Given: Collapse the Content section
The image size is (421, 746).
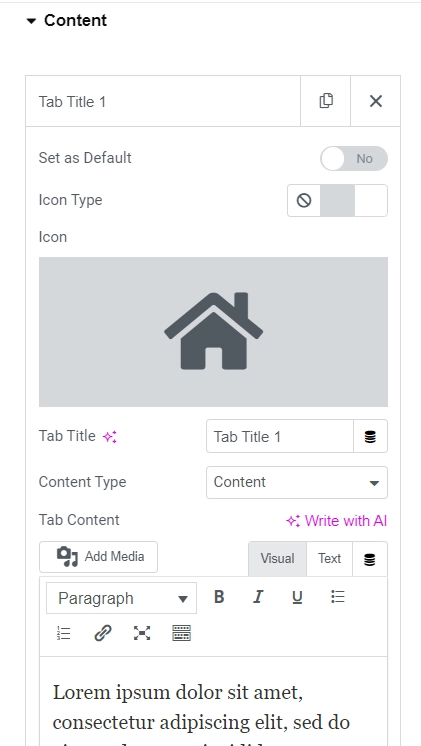Looking at the screenshot, I should pyautogui.click(x=67, y=20).
